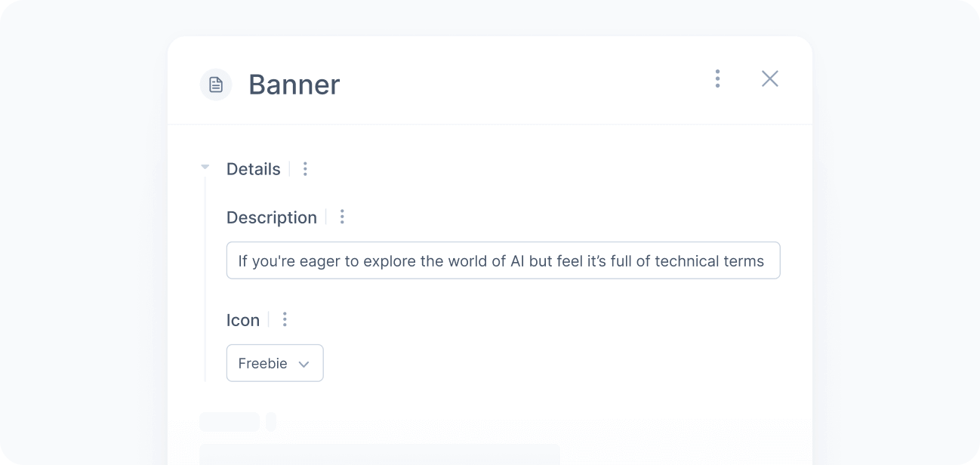Click the document icon beside Banner title
Image resolution: width=980 pixels, height=465 pixels.
216,85
